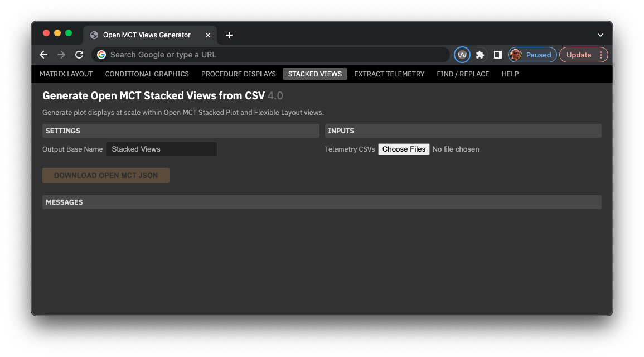Close the Open MCT Views Generator tab
The height and width of the screenshot is (357, 644).
[x=208, y=35]
